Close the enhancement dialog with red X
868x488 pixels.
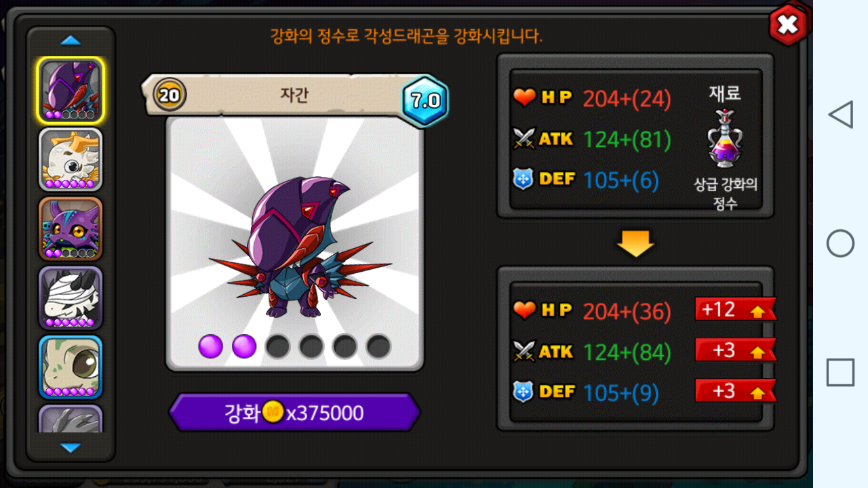788,25
